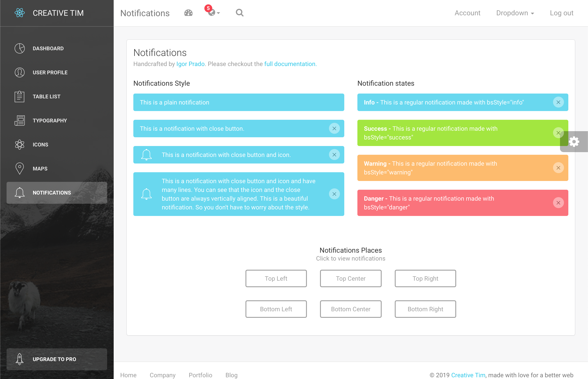The image size is (588, 379).
Task: Expand the Dropdown menu in navbar
Action: [514, 13]
